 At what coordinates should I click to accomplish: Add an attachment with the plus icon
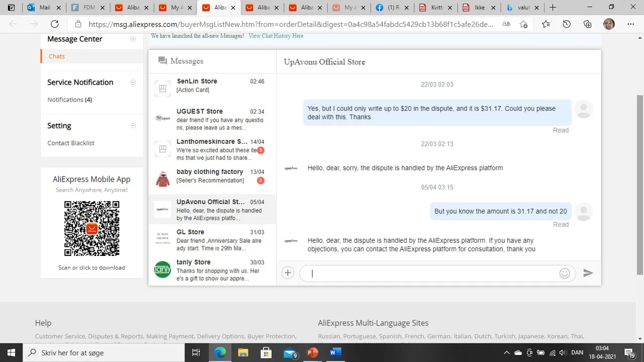click(287, 273)
